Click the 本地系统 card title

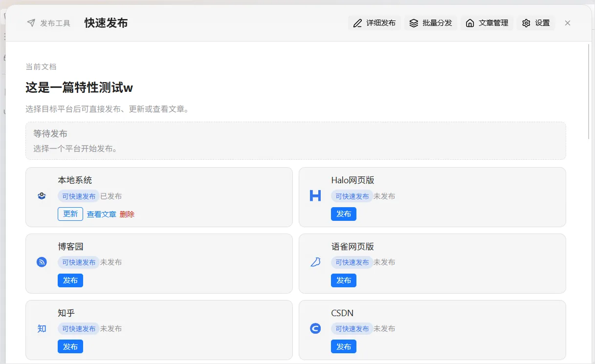(75, 180)
